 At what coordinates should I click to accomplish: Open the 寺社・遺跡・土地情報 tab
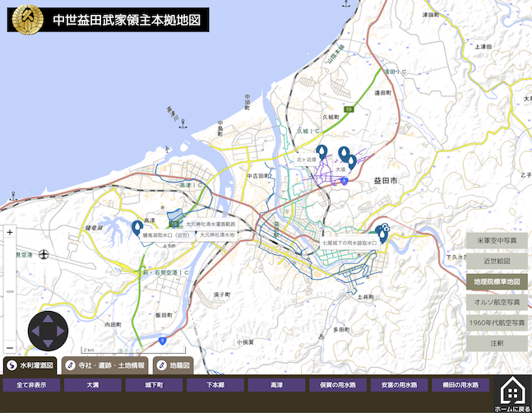(106, 365)
